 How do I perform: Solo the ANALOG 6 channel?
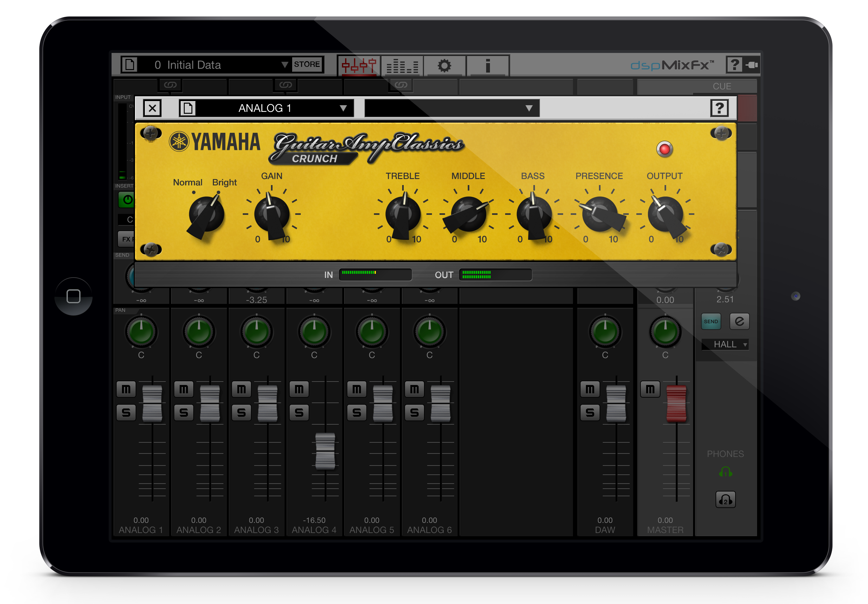[414, 412]
